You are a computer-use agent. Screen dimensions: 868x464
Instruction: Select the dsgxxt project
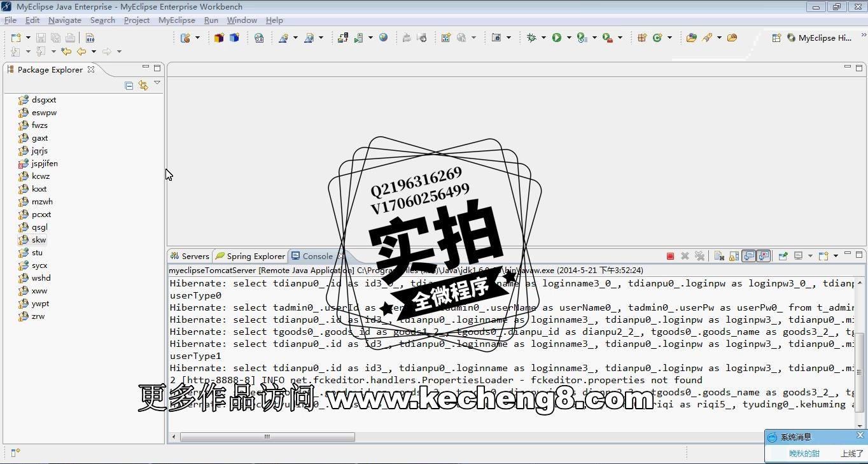pyautogui.click(x=38, y=100)
